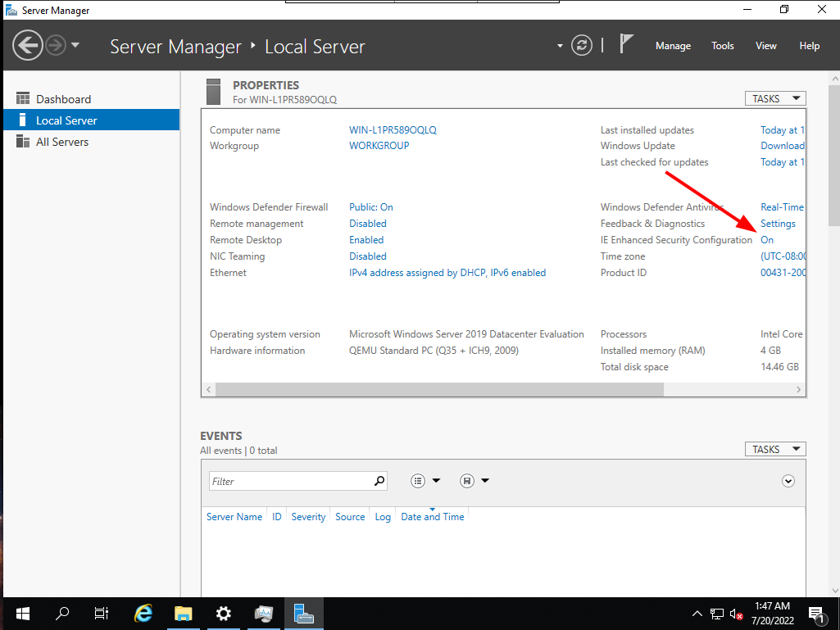Screen dimensions: 840x630
Task: Open taskbar search
Action: pyautogui.click(x=62, y=614)
